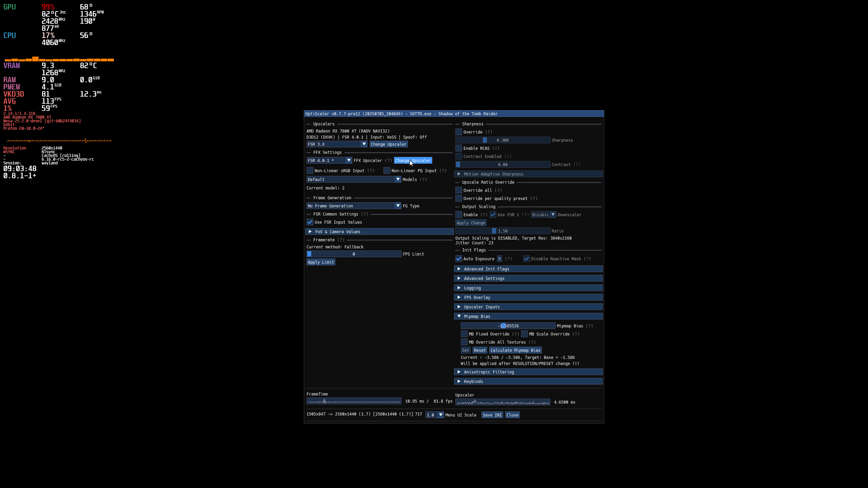Image resolution: width=868 pixels, height=488 pixels.
Task: Open the No Frame Generation FG Type dropdown
Action: tap(354, 206)
